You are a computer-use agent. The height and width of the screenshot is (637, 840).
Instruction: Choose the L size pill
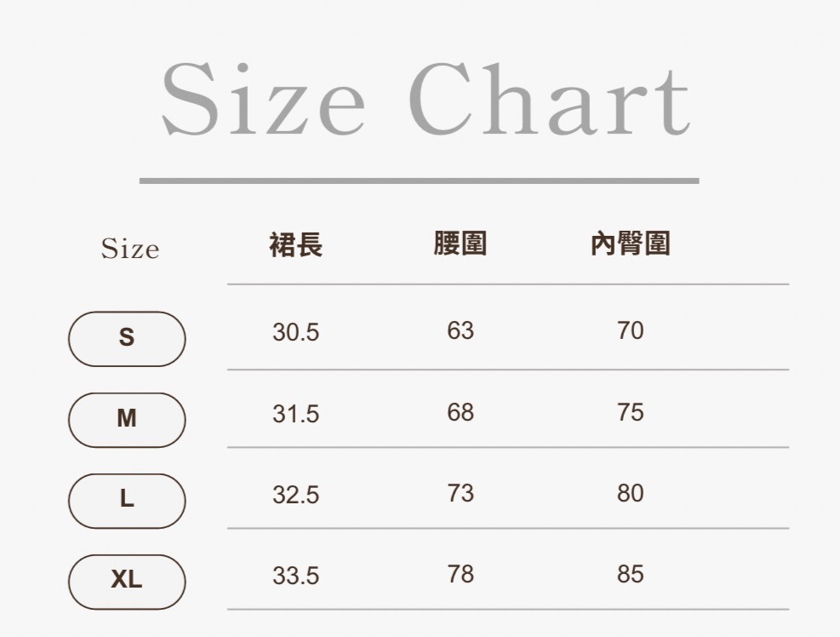127,500
